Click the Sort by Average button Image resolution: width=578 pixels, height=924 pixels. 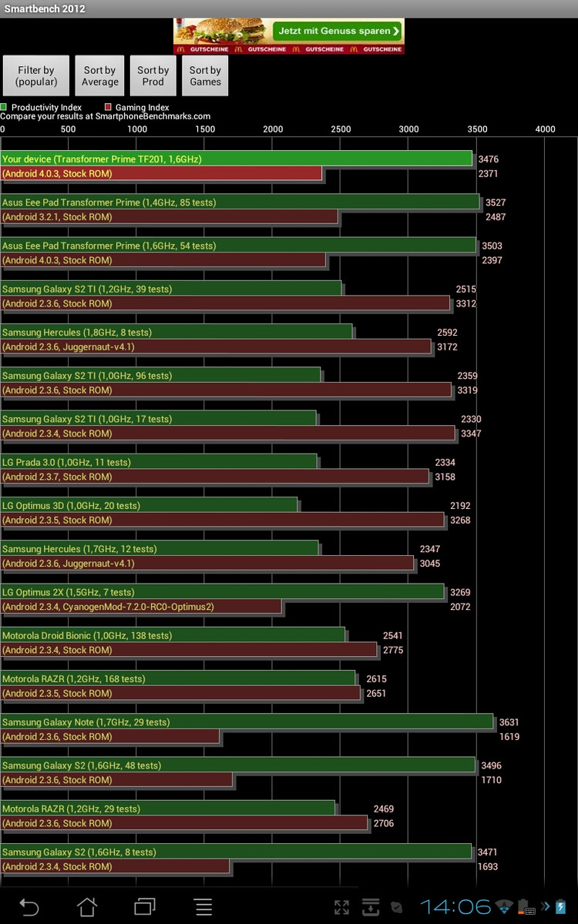tap(100, 75)
